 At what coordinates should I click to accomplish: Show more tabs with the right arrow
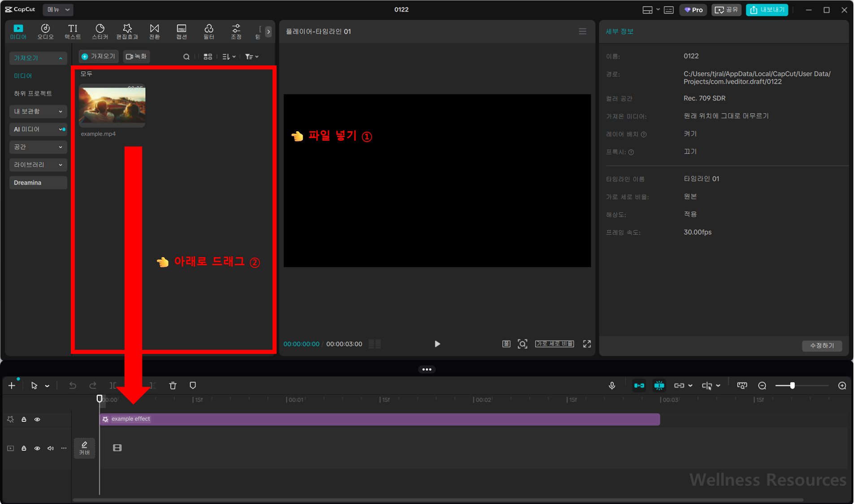(268, 32)
